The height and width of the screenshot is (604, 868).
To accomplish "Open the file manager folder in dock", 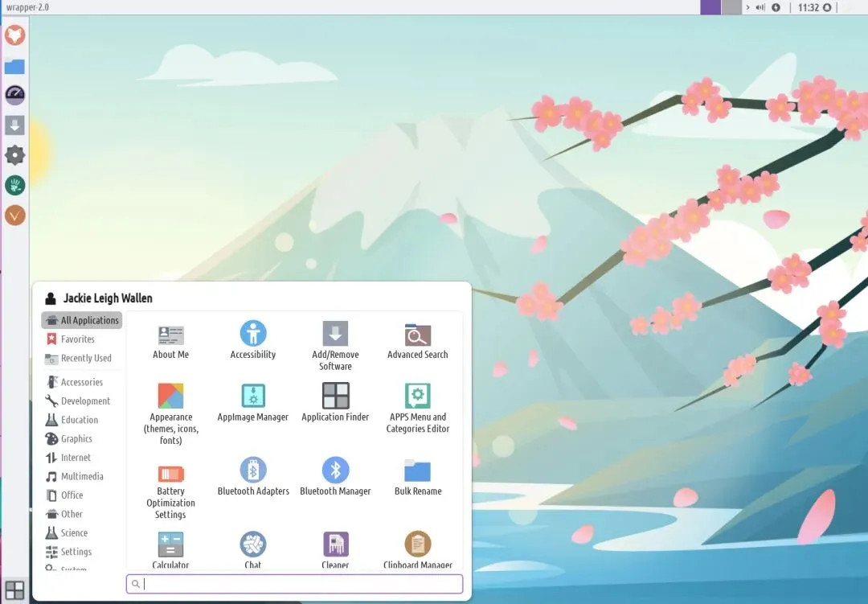I will (x=15, y=67).
